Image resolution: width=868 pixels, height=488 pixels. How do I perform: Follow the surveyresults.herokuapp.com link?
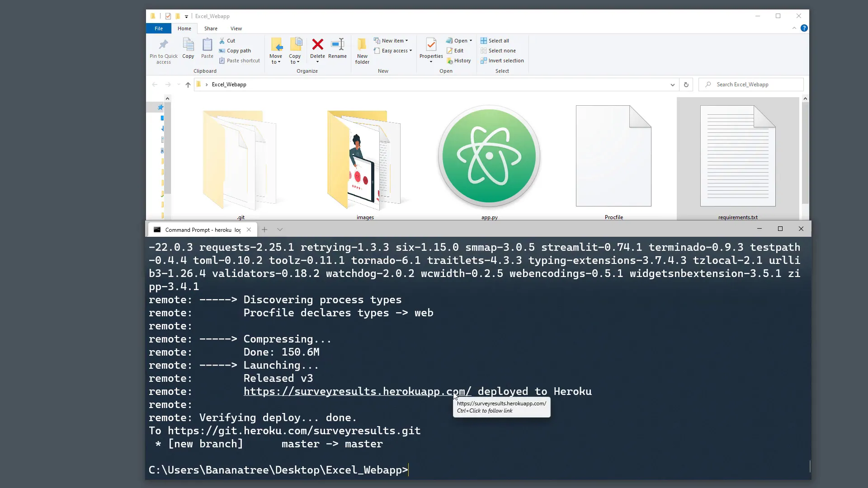[357, 391]
